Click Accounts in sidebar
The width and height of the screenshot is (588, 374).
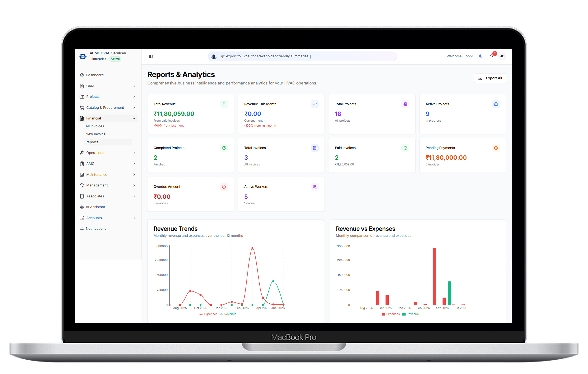[x=94, y=218]
